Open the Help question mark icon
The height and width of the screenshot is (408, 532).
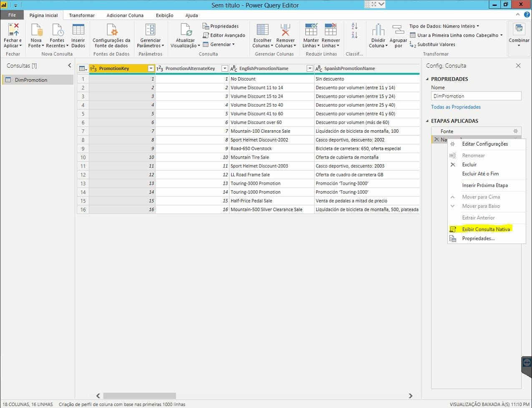coord(527,15)
